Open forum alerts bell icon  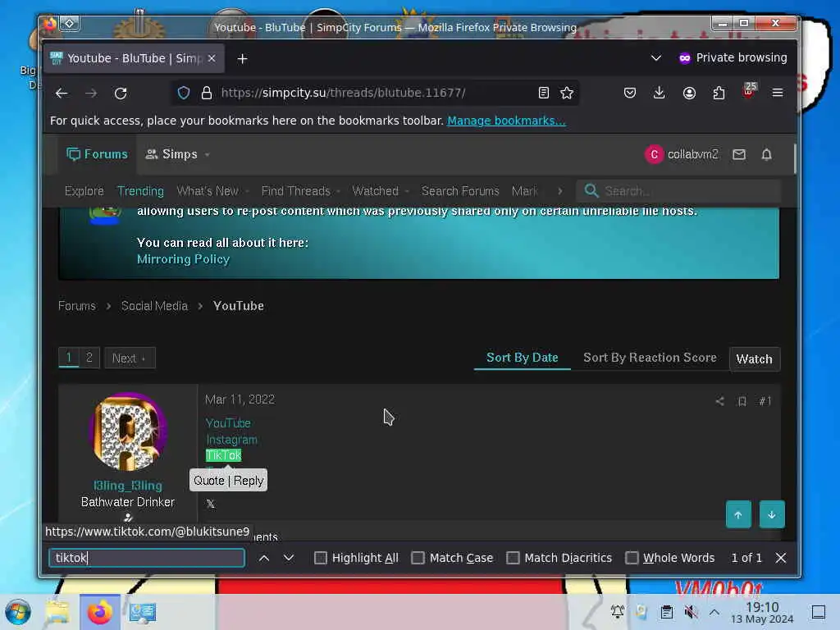(x=767, y=154)
